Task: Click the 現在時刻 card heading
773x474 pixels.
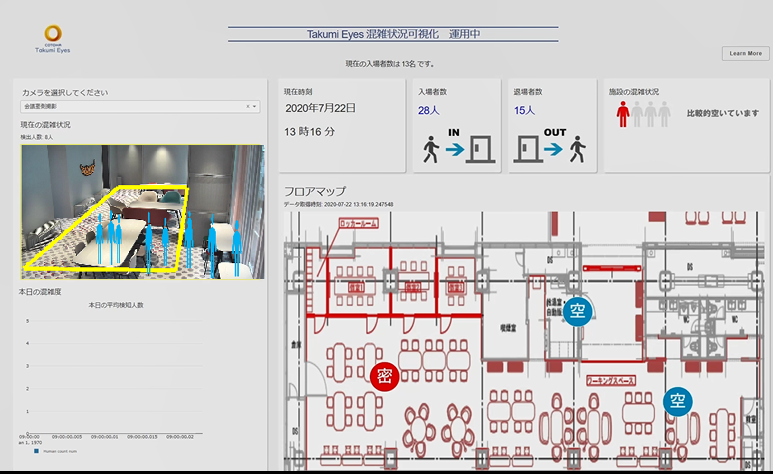Action: (x=298, y=92)
